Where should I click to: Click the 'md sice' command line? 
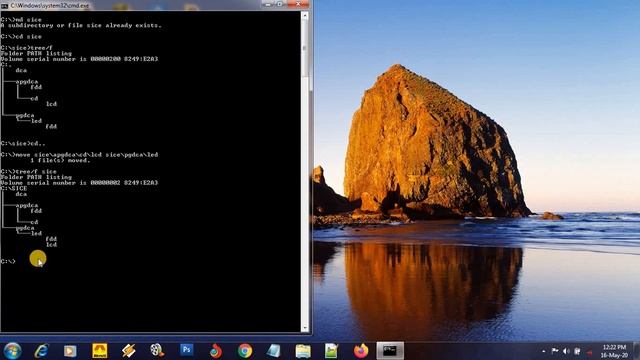coord(21,20)
